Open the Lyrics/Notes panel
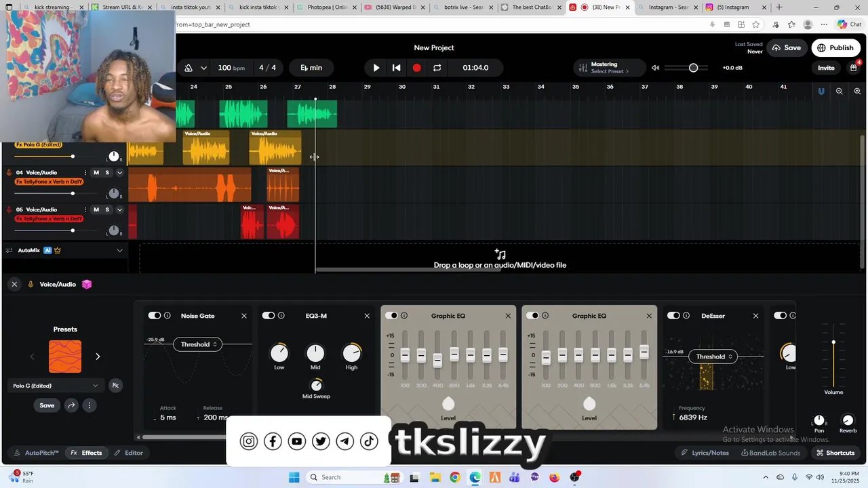Viewport: 868px width, 488px height. coord(705,453)
